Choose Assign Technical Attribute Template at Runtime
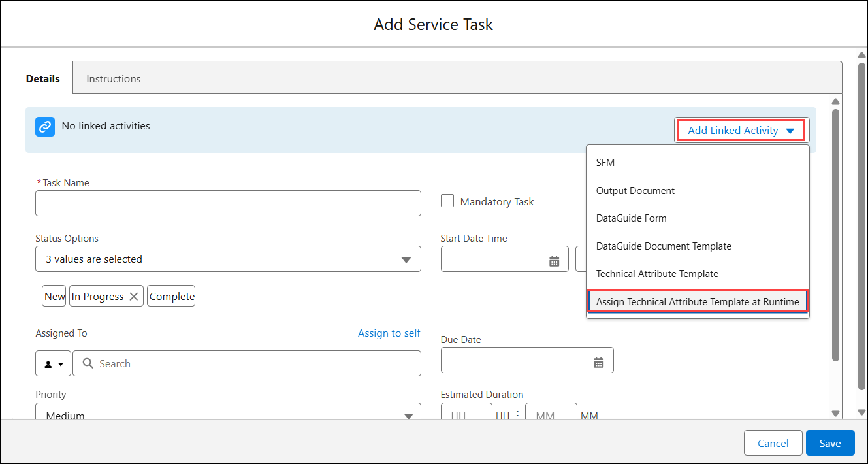This screenshot has height=464, width=868. tap(698, 301)
